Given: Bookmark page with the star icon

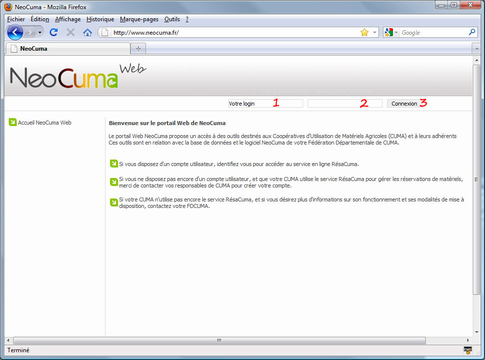Looking at the screenshot, I should 364,32.
